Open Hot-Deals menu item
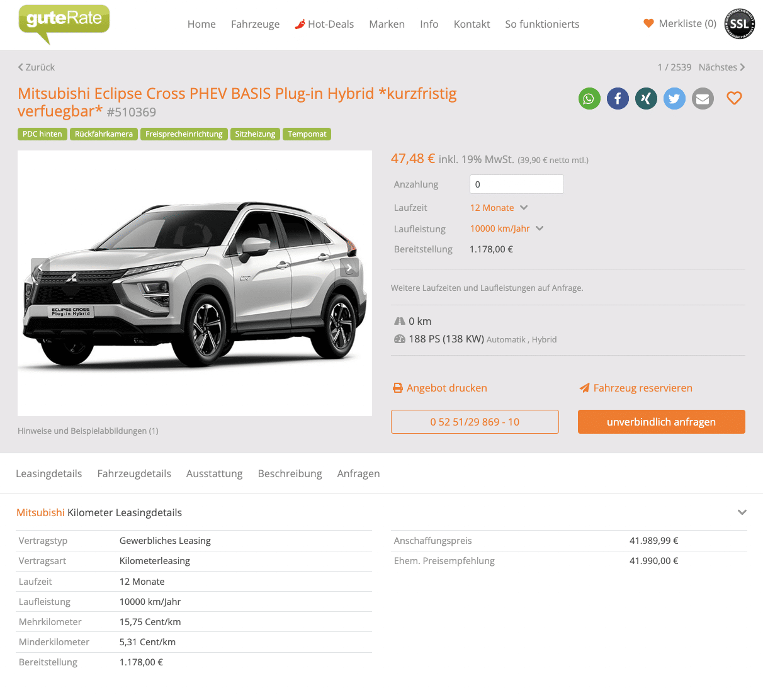The image size is (763, 700). point(331,24)
